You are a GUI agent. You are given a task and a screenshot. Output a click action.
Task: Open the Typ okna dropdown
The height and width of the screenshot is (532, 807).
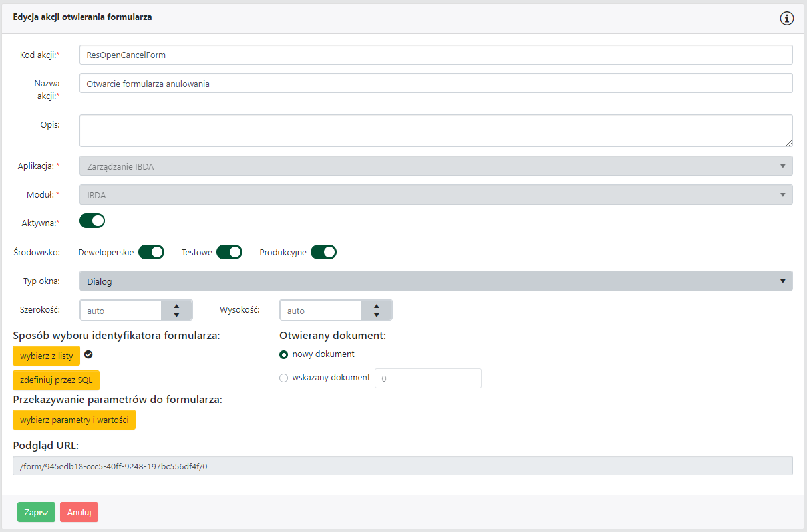tap(436, 281)
